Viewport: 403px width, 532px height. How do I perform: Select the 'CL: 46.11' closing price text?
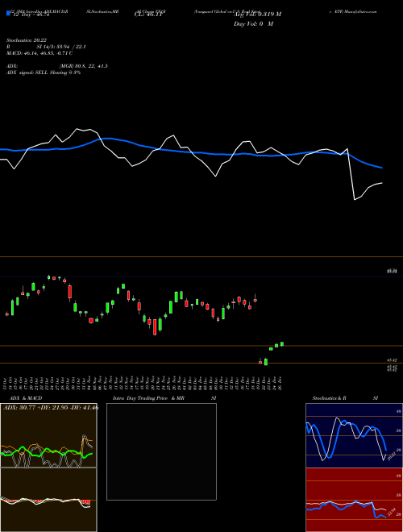click(x=148, y=15)
